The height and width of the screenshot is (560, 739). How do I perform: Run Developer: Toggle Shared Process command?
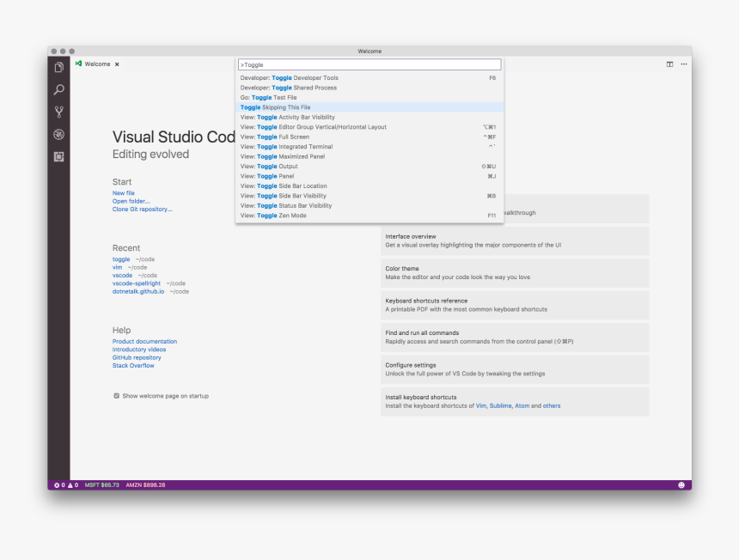pos(369,88)
